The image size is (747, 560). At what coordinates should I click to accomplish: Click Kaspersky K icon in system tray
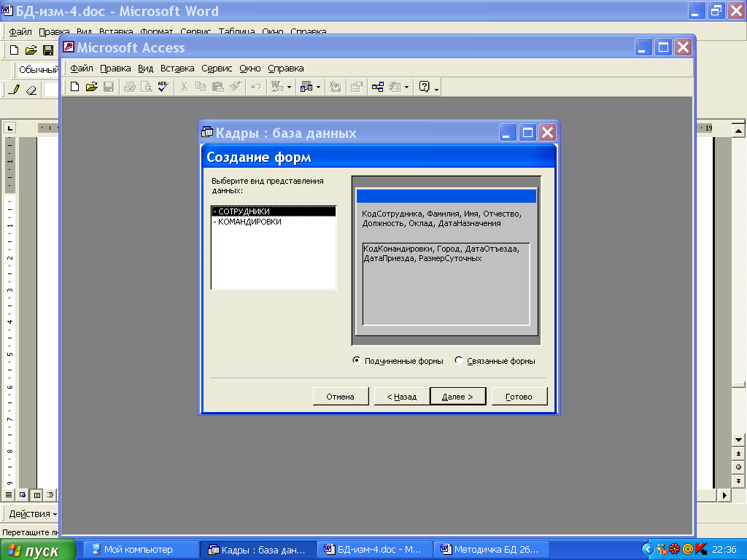coord(700,550)
